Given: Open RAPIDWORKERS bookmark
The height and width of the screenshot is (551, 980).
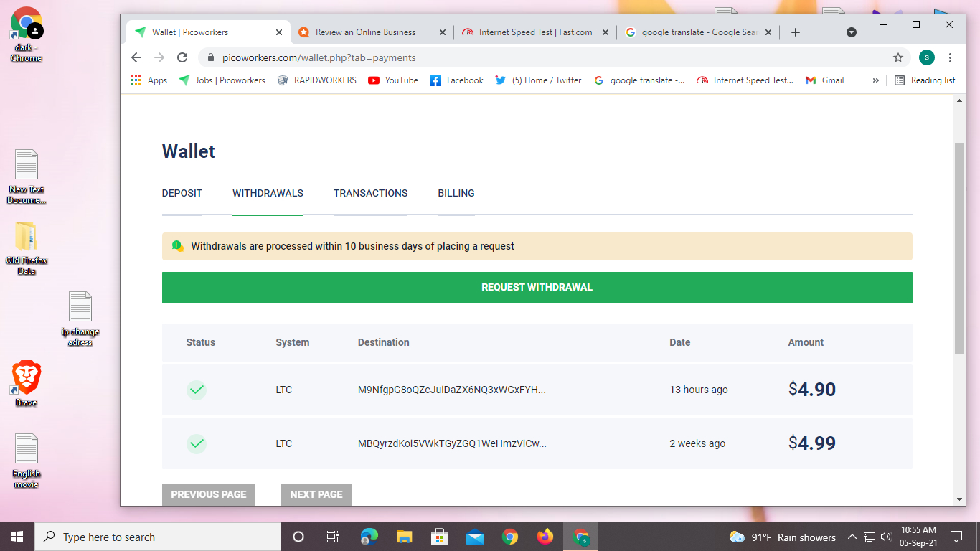Looking at the screenshot, I should tap(316, 80).
